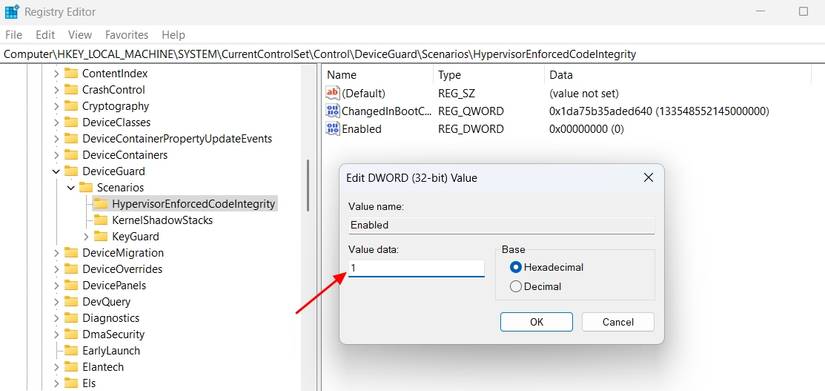Open the Help menu
Screen dimensions: 825x391
pos(173,35)
